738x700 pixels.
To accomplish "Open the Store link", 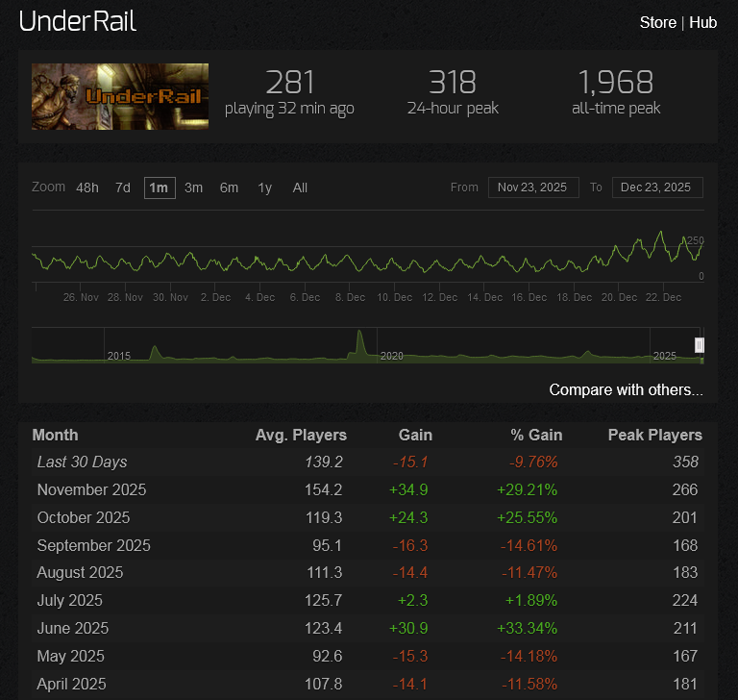I will coord(657,23).
